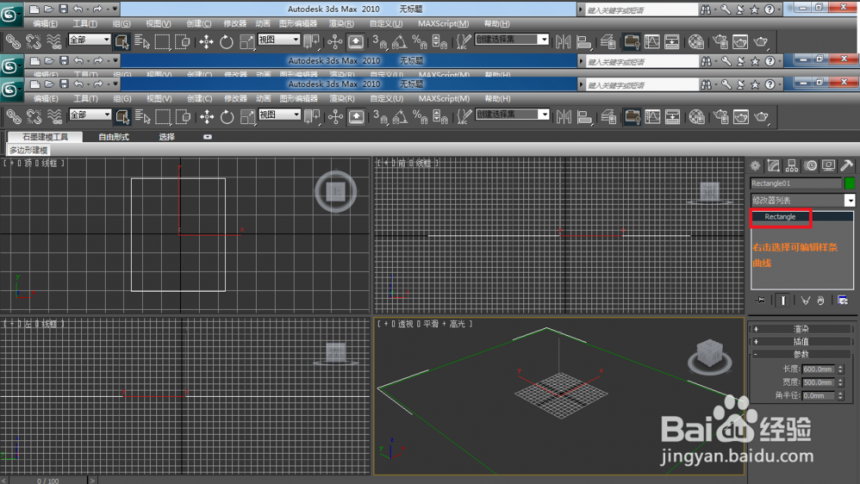The image size is (860, 484).
Task: Switch to the Hierarchy command panel tab
Action: click(792, 165)
